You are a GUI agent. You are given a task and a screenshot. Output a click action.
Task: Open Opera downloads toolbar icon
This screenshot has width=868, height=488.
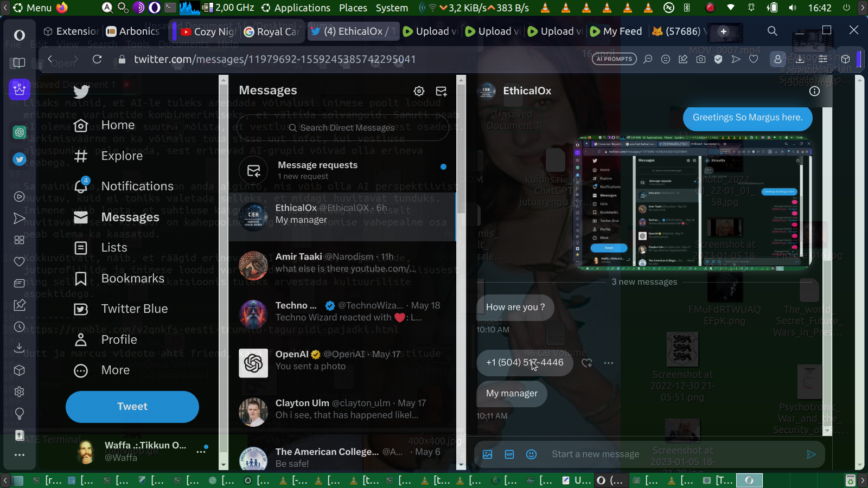[800, 59]
